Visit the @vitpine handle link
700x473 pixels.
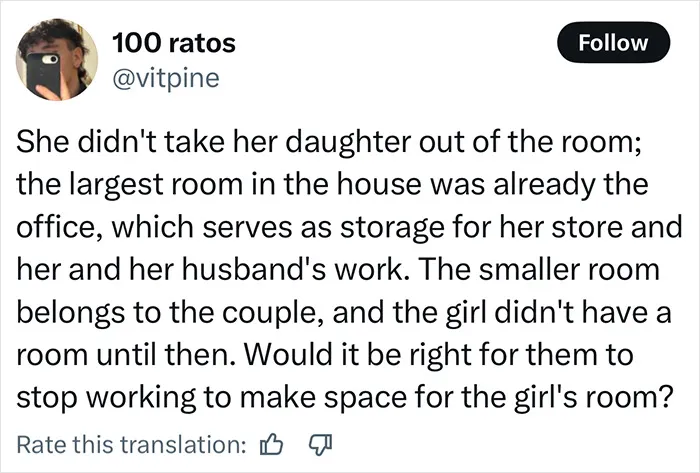(166, 78)
